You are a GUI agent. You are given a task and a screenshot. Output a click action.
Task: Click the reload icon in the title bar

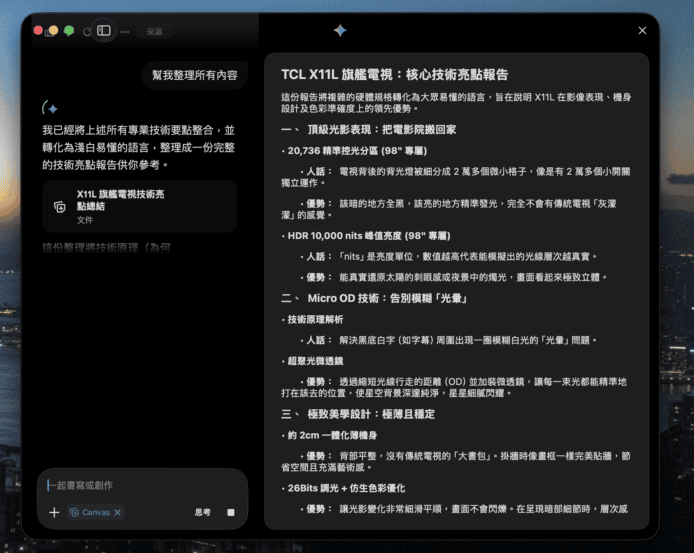(87, 31)
